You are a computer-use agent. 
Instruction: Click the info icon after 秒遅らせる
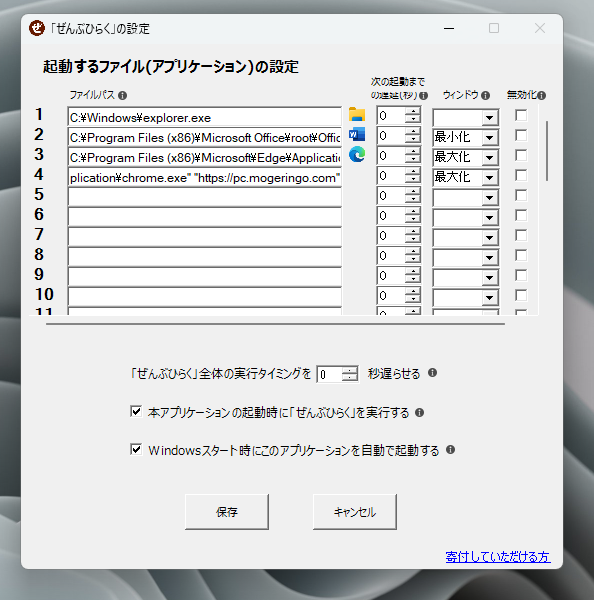pos(432,373)
